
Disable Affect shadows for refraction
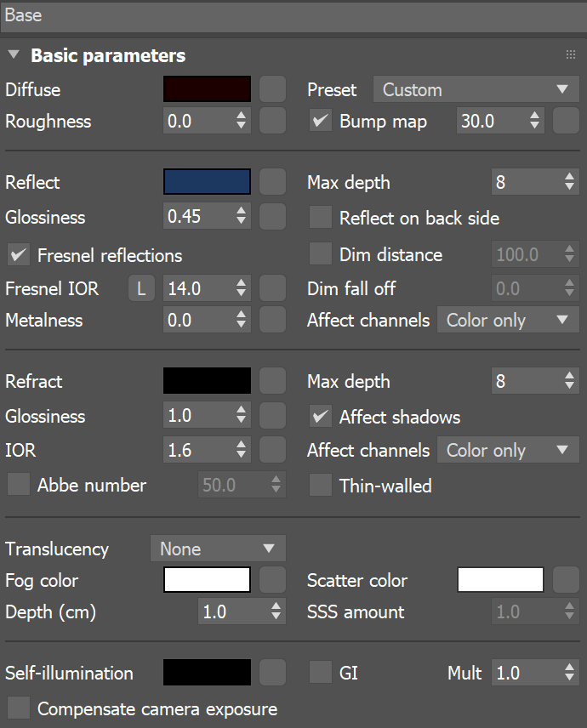click(321, 417)
